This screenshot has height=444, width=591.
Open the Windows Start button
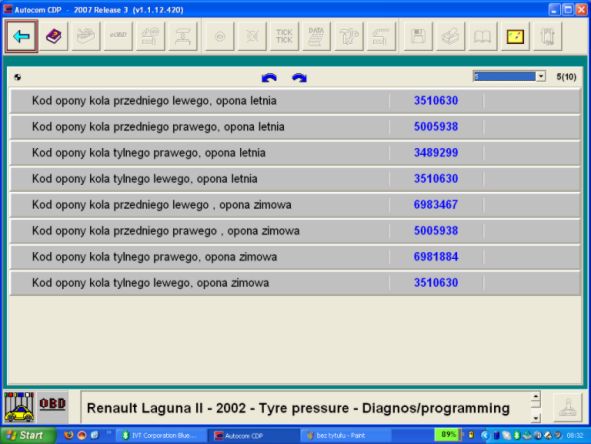27,435
